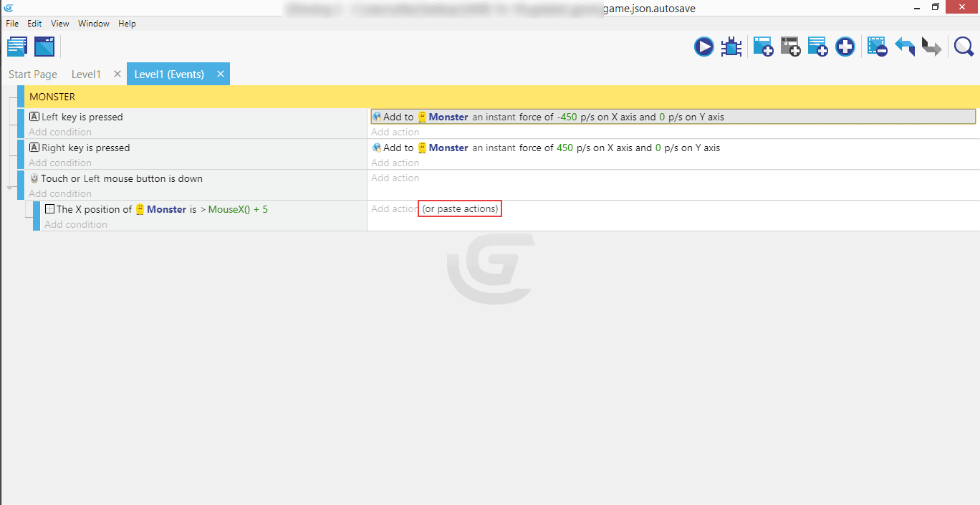Add condition under Left key is pressed

(60, 132)
